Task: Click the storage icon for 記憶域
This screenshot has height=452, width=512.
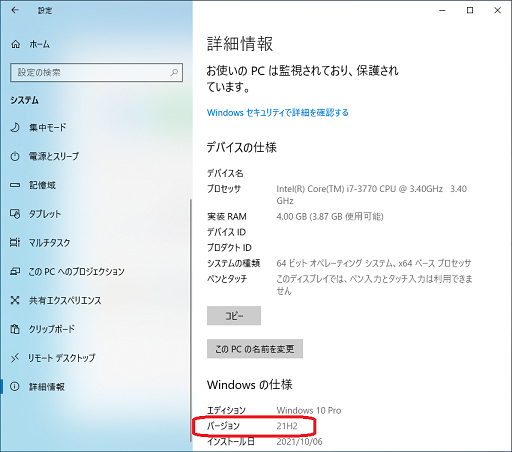Action: click(x=15, y=185)
